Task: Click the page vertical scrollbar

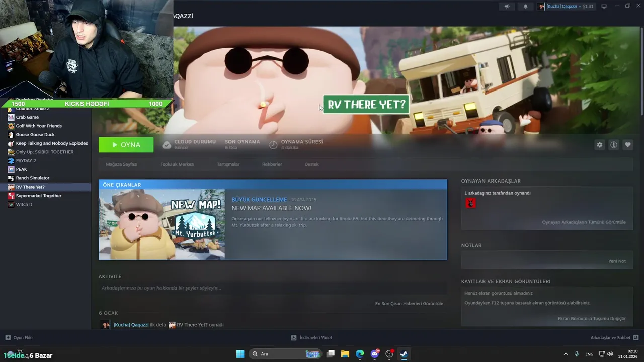Action: (x=642, y=70)
